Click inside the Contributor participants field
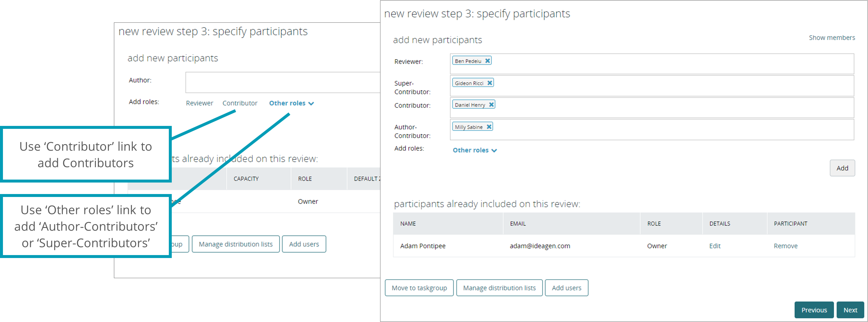The height and width of the screenshot is (322, 868). [652, 107]
